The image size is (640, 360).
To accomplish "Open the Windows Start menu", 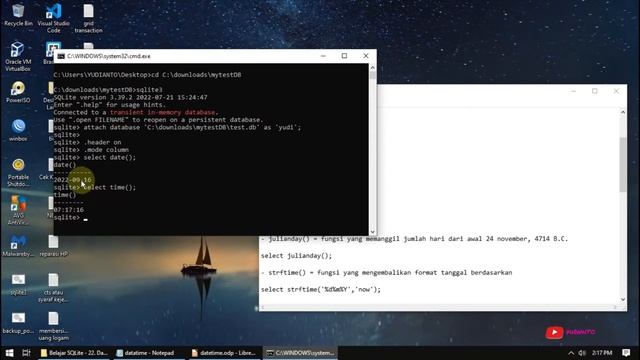I will (9, 353).
